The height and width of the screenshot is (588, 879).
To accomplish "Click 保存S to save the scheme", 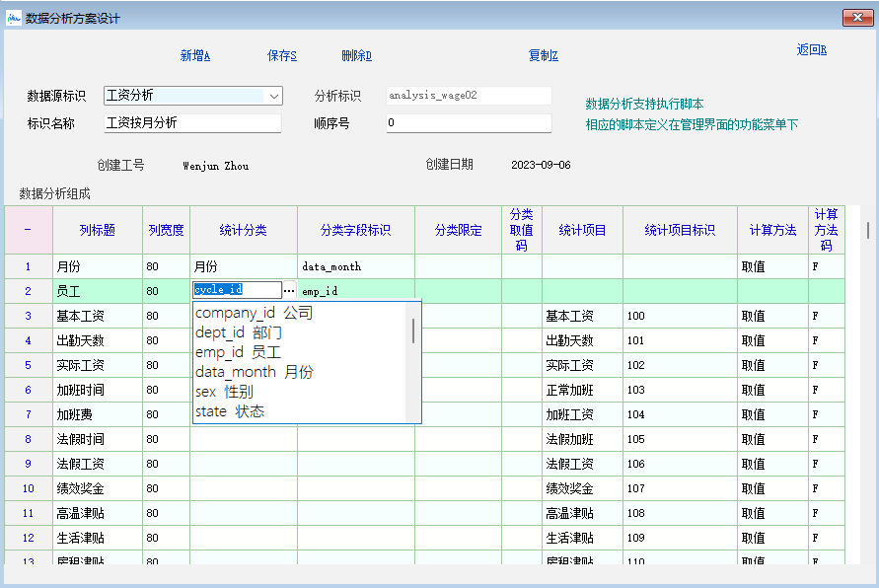I will [x=282, y=56].
